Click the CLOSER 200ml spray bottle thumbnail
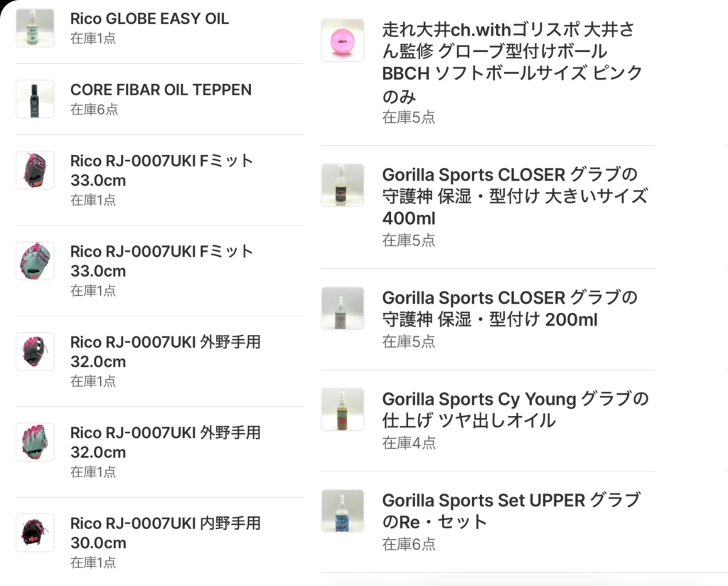The width and height of the screenshot is (728, 586). (342, 308)
